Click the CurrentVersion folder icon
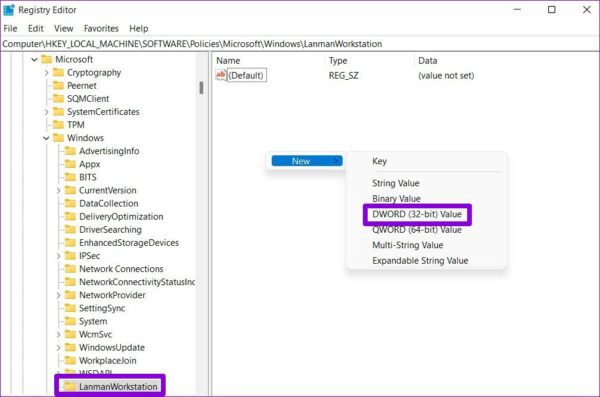This screenshot has height=397, width=600. 70,190
